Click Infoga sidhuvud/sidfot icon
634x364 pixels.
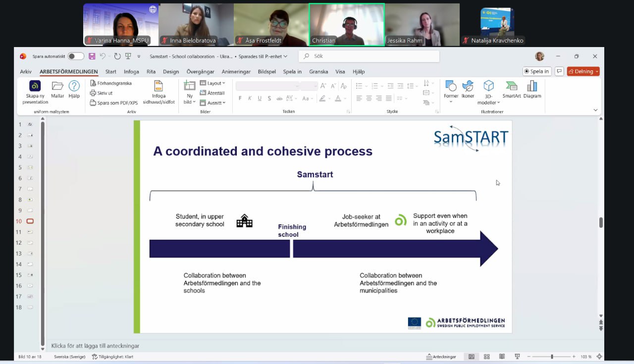(x=158, y=86)
